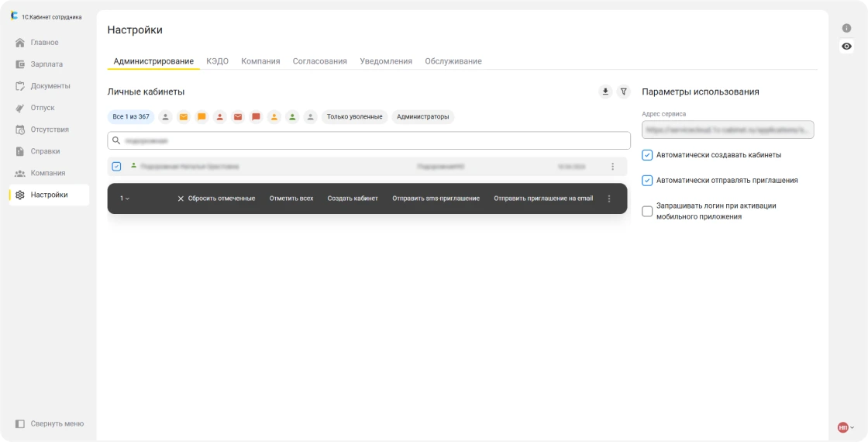Open the three-dot menu on the employee row

[x=612, y=167]
